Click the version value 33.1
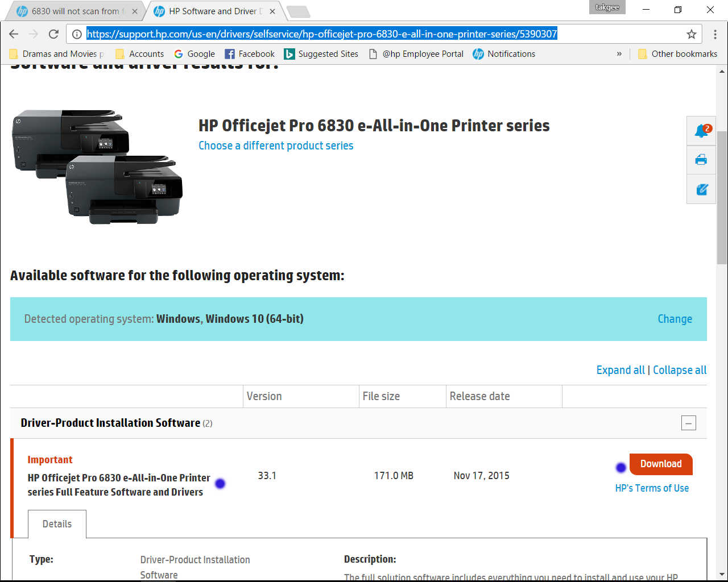Image resolution: width=728 pixels, height=582 pixels. (267, 476)
